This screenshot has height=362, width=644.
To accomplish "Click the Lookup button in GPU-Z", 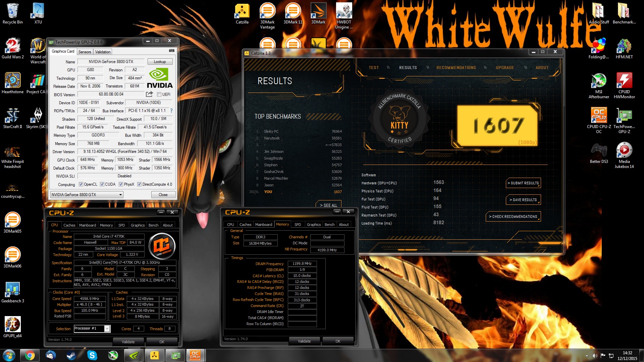I will (x=160, y=62).
